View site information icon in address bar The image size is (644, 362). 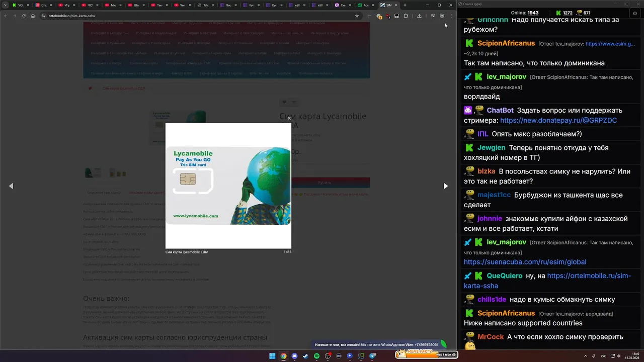pyautogui.click(x=44, y=16)
